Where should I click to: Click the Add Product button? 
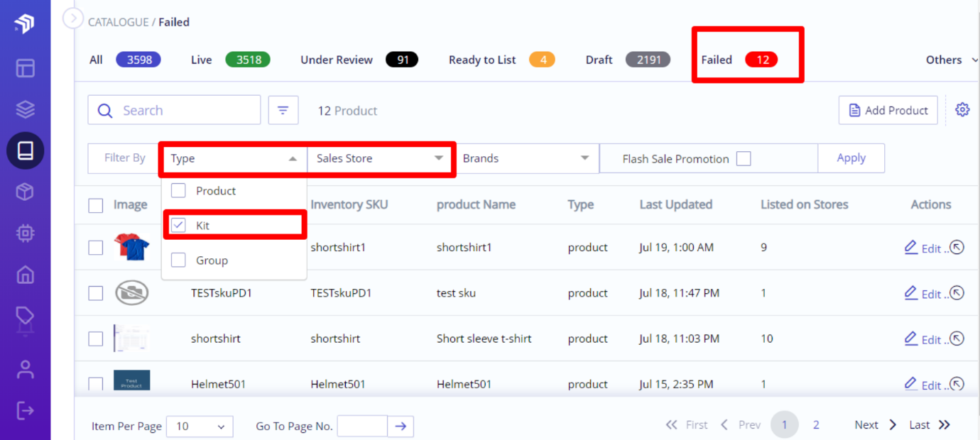tap(888, 110)
